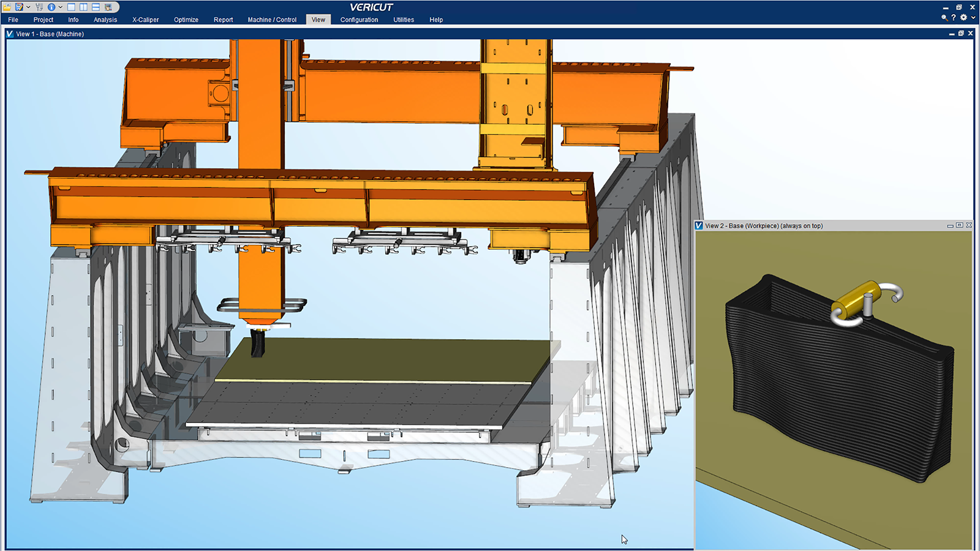Screen dimensions: 980x551
Task: Click the View 2 Workpiece title bar
Action: pyautogui.click(x=796, y=226)
